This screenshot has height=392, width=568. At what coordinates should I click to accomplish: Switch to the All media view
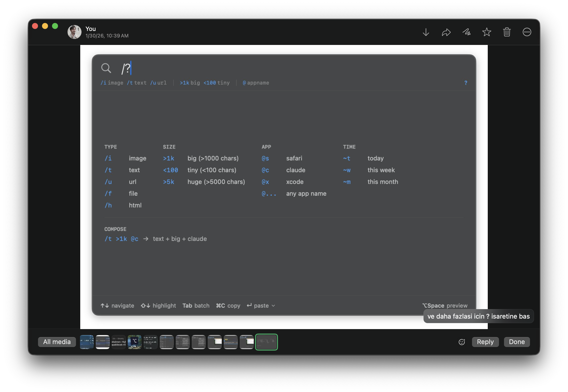57,342
